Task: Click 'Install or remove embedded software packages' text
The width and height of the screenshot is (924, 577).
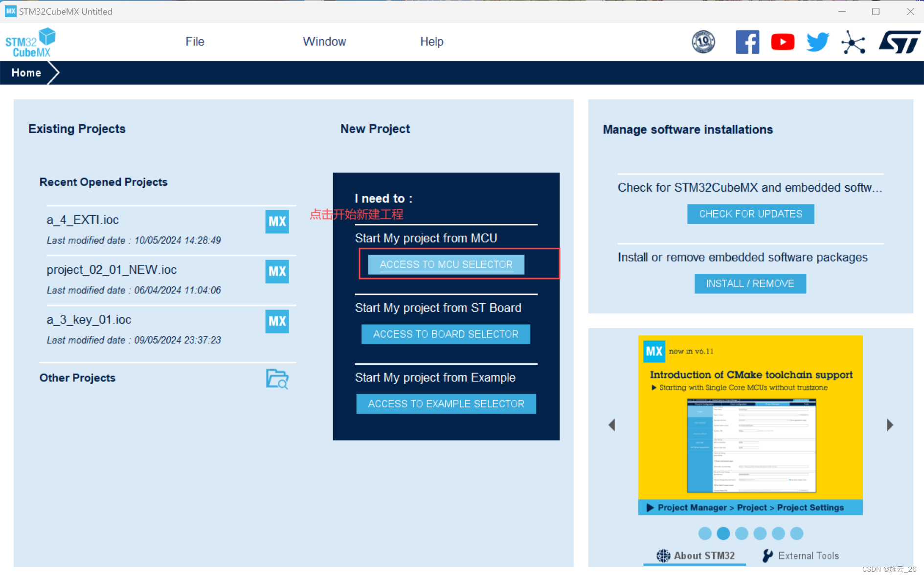Action: [743, 258]
